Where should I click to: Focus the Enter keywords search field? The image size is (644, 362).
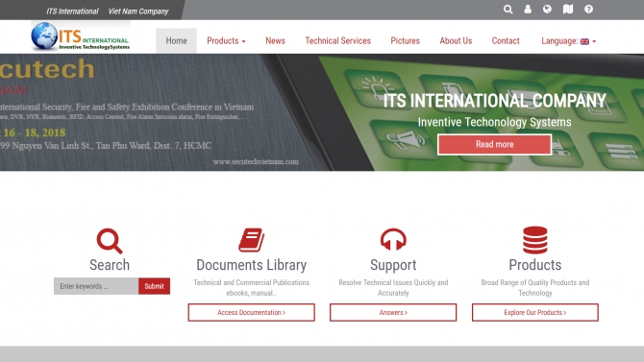tap(96, 286)
